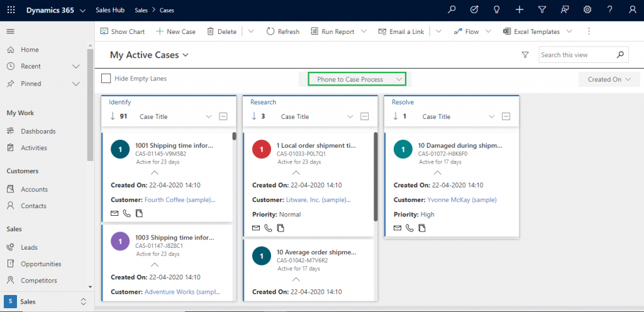
Task: Open the assistant lightbulb icon
Action: [497, 10]
